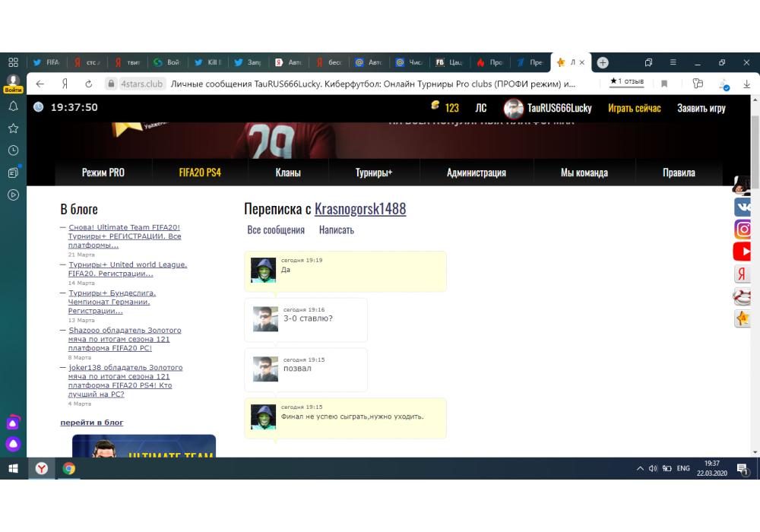760x532 pixels.
Task: Open the 'Правила' menu
Action: [x=679, y=173]
